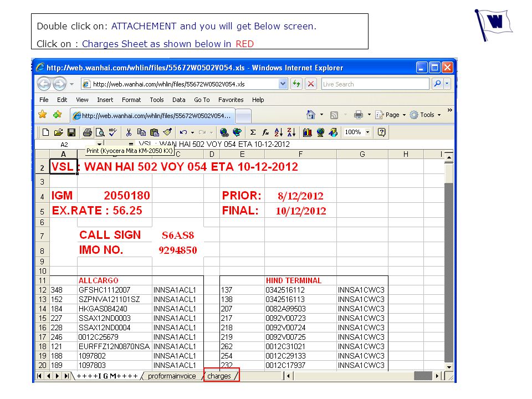Image resolution: width=532 pixels, height=399 pixels.
Task: Click the Home page icon
Action: (311, 115)
